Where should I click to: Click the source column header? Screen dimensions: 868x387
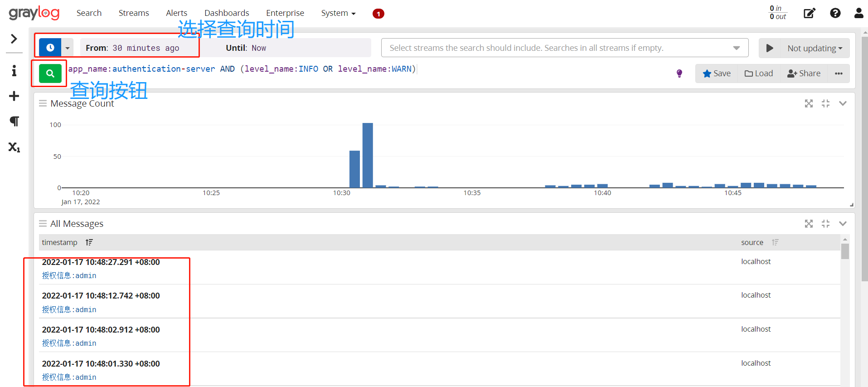point(752,242)
